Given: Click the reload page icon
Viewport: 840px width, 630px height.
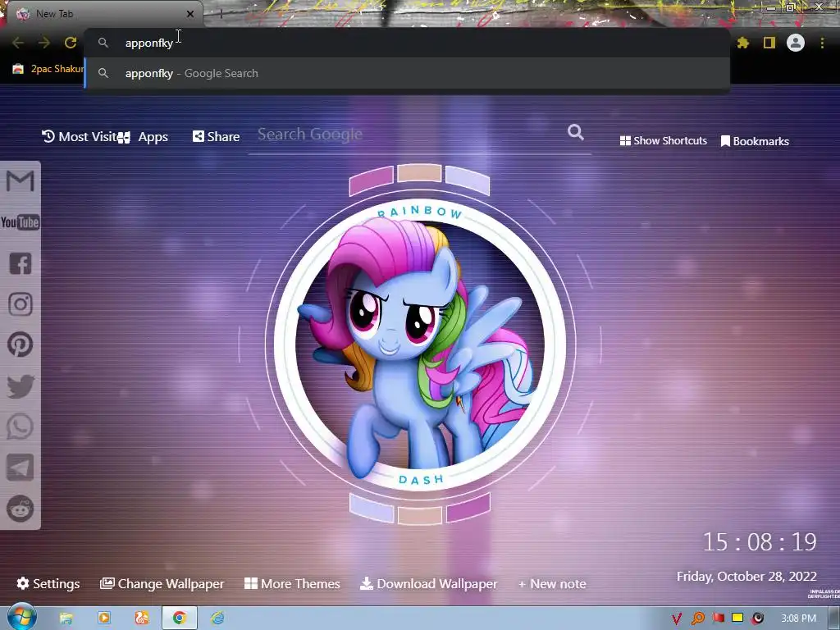Looking at the screenshot, I should (71, 43).
